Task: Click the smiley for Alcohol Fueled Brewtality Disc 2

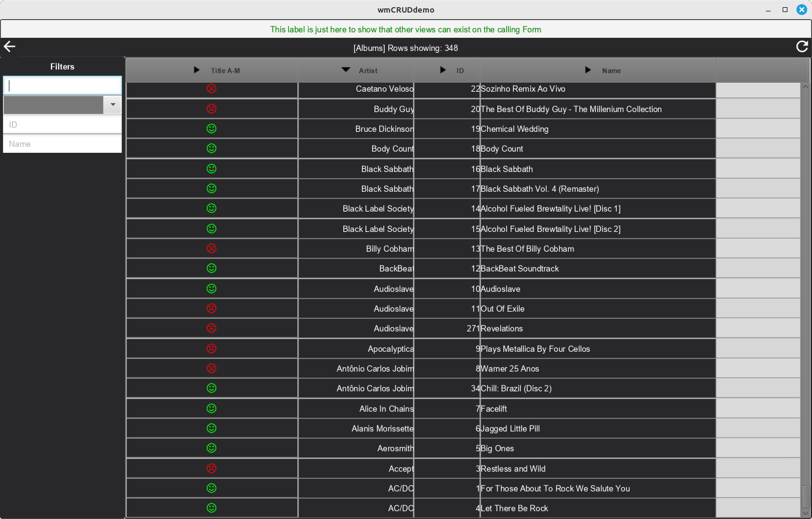Action: pyautogui.click(x=212, y=229)
